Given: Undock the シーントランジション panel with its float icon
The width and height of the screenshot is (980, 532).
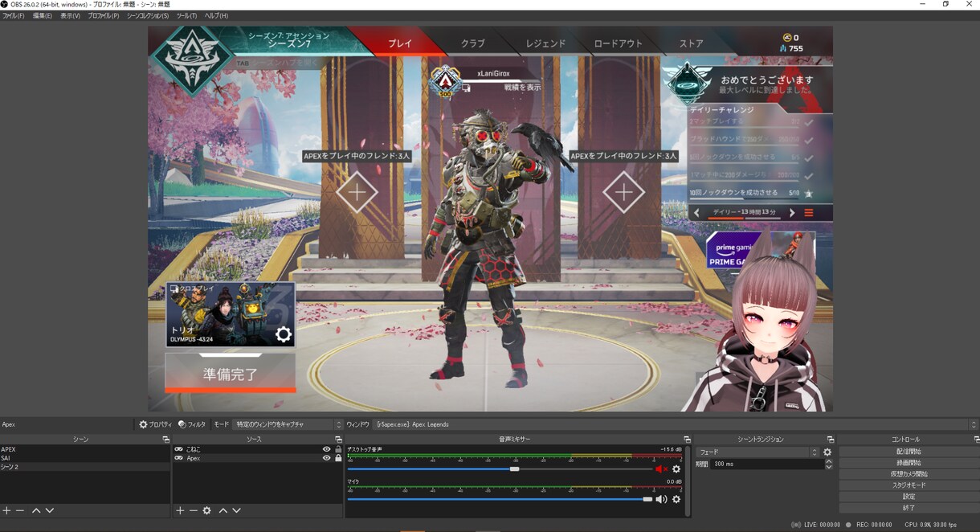Looking at the screenshot, I should tap(830, 440).
